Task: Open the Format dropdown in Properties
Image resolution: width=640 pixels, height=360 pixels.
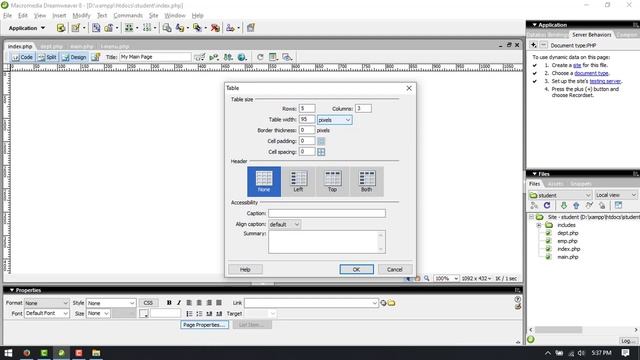Action: (46, 303)
